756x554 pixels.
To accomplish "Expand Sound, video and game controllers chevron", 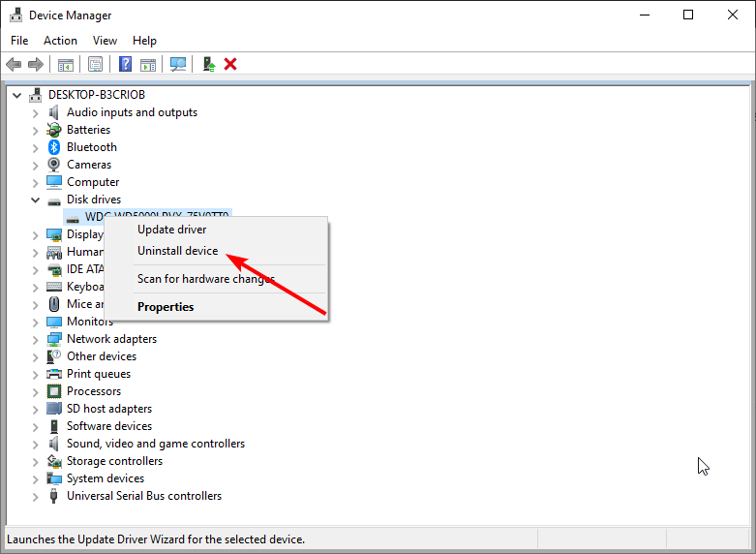I will click(35, 445).
